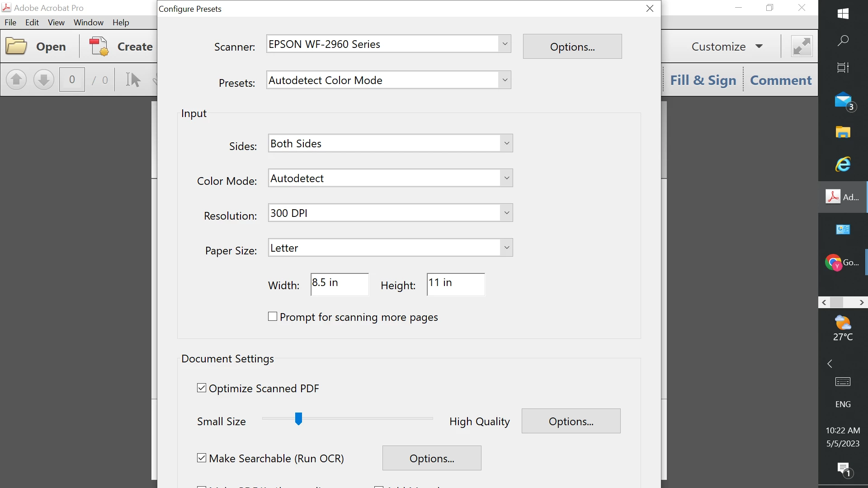Click Options button next to Scanner

point(572,47)
